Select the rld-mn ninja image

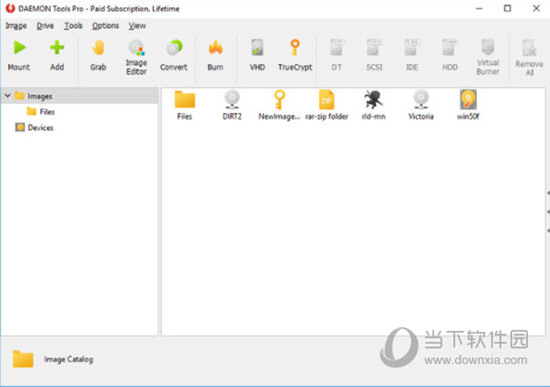point(374,106)
